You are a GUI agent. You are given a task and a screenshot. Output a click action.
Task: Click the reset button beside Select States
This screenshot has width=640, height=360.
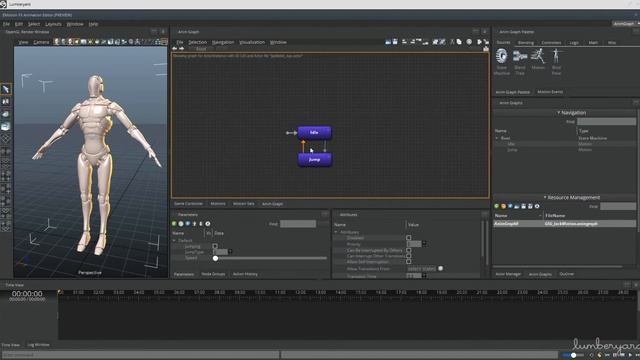pyautogui.click(x=440, y=268)
